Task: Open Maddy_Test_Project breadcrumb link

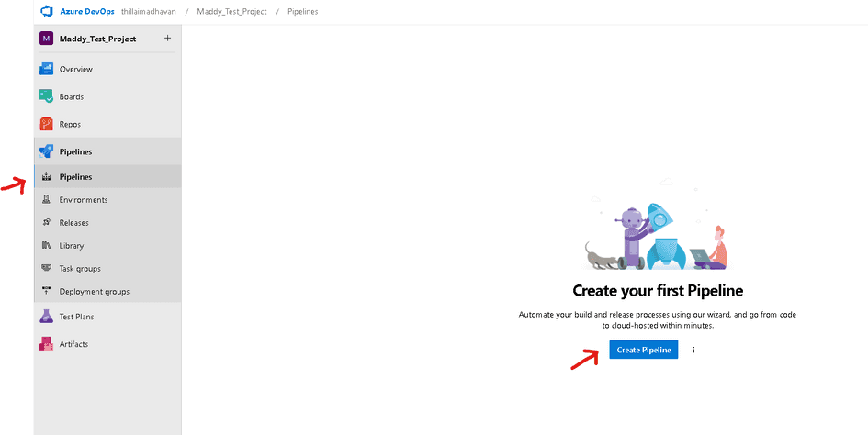Action: click(231, 11)
